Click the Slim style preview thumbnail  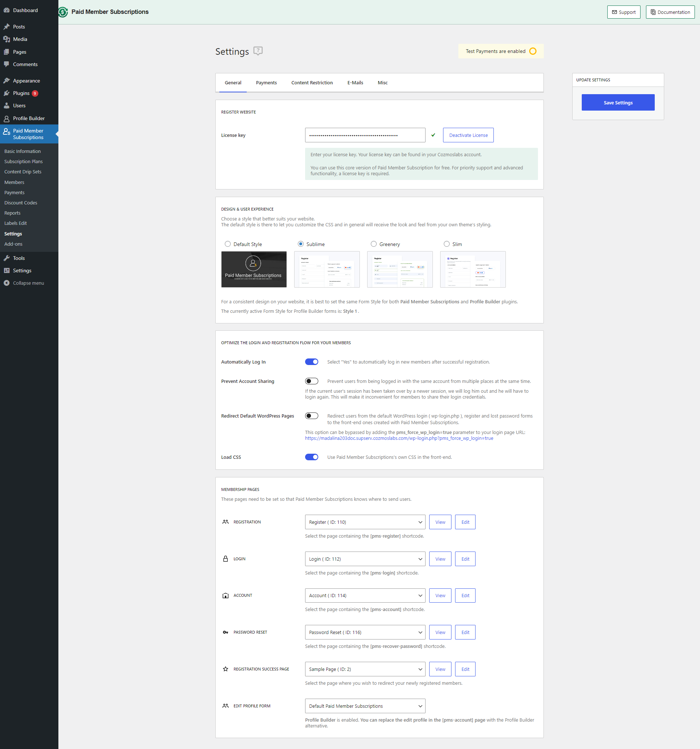(473, 269)
